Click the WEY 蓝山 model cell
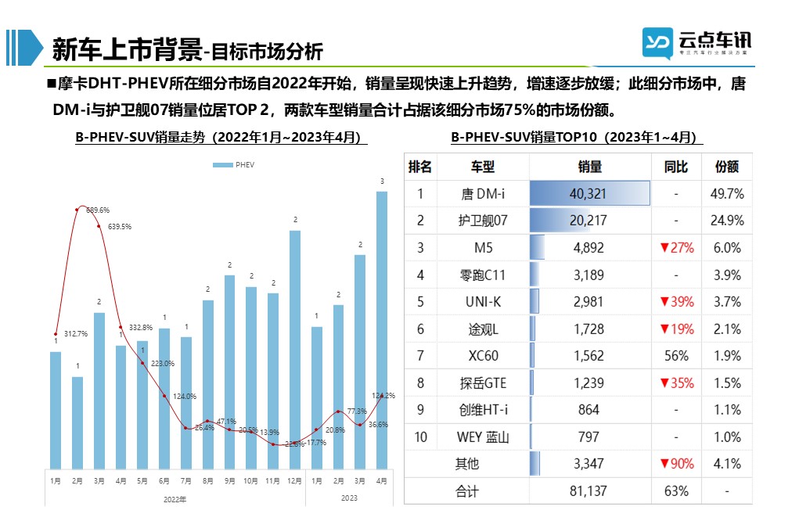The image size is (799, 532). point(483,437)
